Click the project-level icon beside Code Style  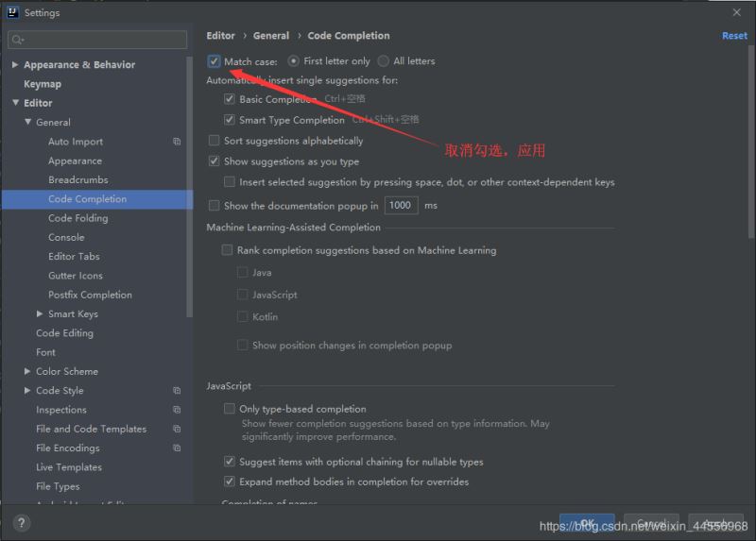point(177,391)
